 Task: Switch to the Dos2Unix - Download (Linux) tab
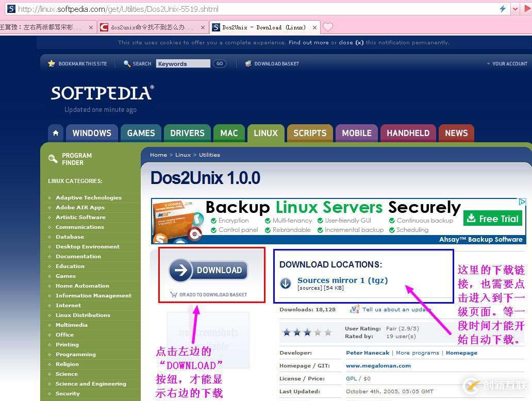(264, 27)
